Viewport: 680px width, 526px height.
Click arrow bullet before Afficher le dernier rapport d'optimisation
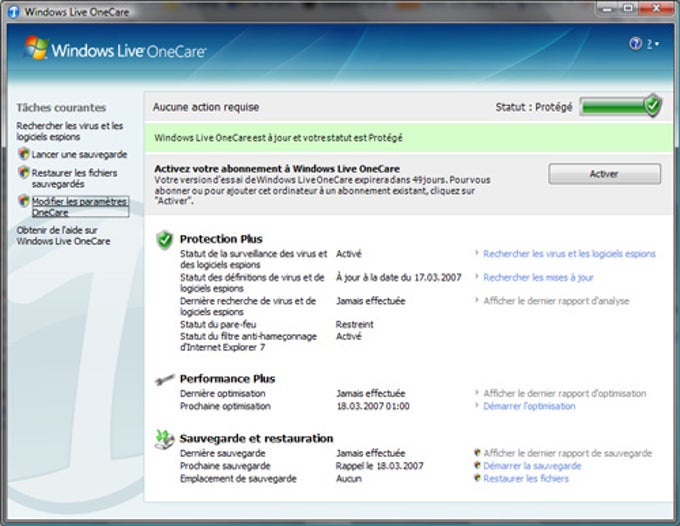point(477,392)
